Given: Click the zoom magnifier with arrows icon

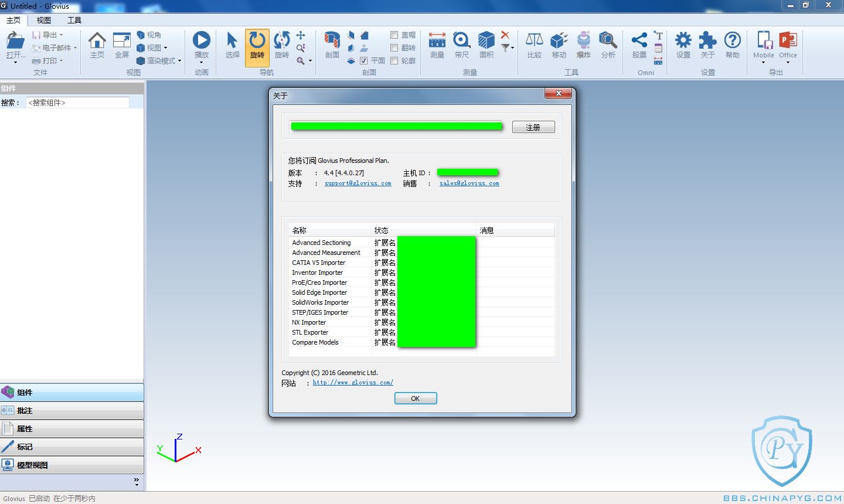Looking at the screenshot, I should tap(301, 48).
